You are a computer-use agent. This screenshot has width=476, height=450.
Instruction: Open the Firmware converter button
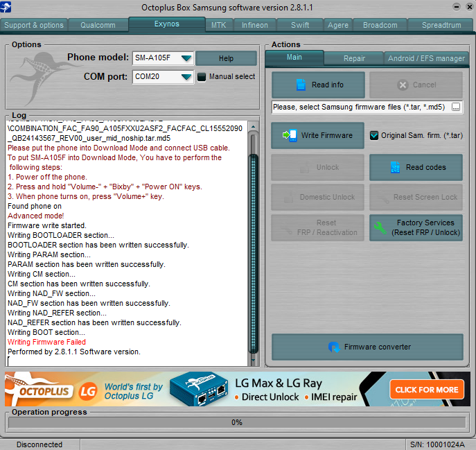367,347
